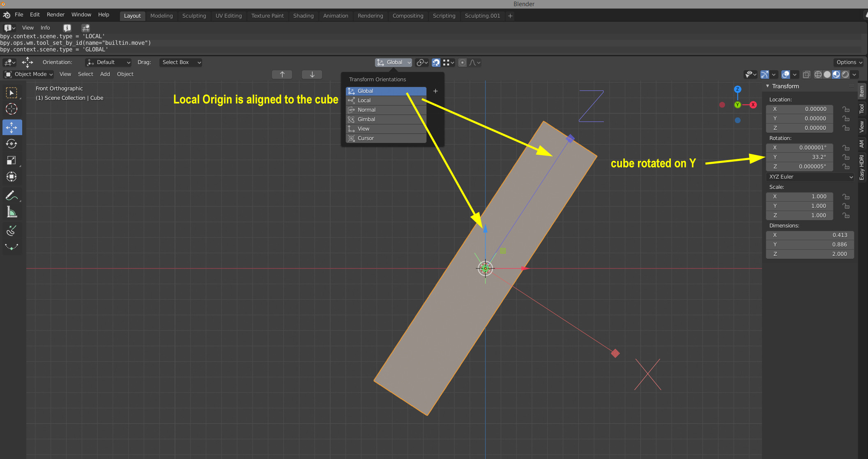Screen dimensions: 868x459
Task: Pick the Scale tool
Action: (x=12, y=160)
